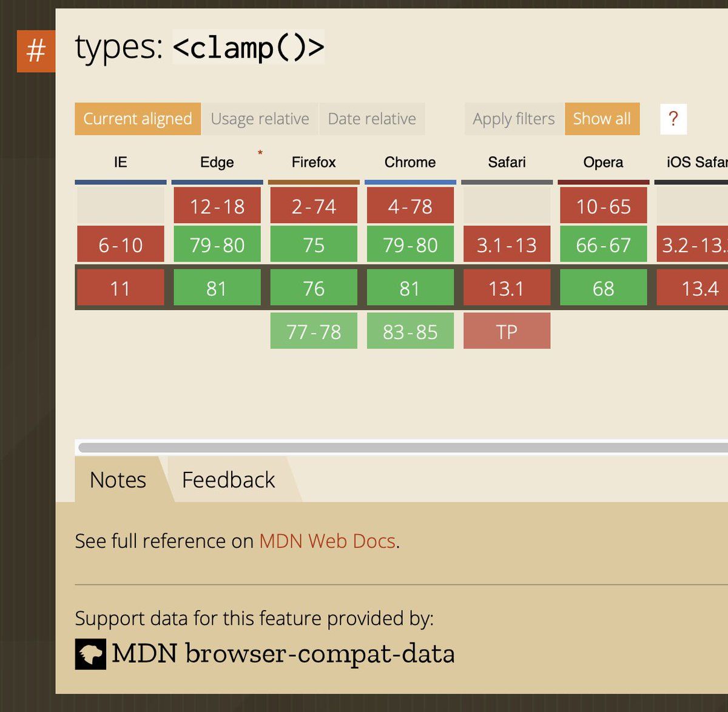Select the IE 11 support cell

coord(120,288)
